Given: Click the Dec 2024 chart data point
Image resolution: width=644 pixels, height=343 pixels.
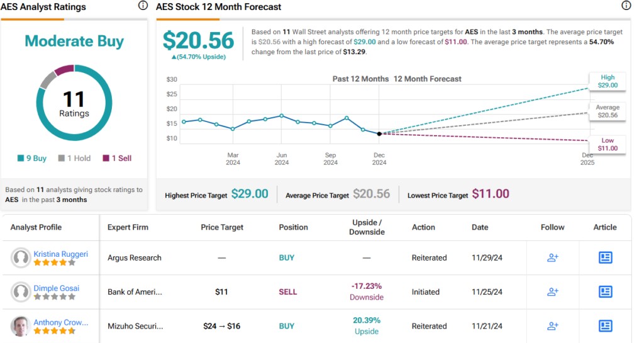Looking at the screenshot, I should [379, 133].
